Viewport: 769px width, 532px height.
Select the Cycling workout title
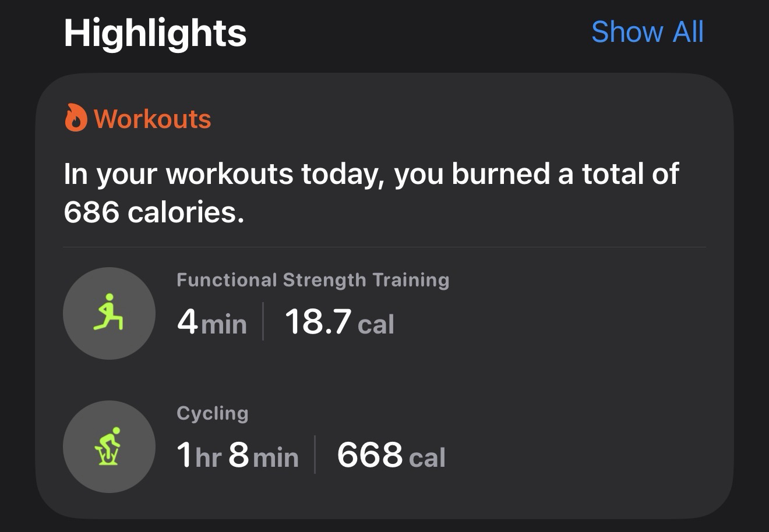click(213, 413)
